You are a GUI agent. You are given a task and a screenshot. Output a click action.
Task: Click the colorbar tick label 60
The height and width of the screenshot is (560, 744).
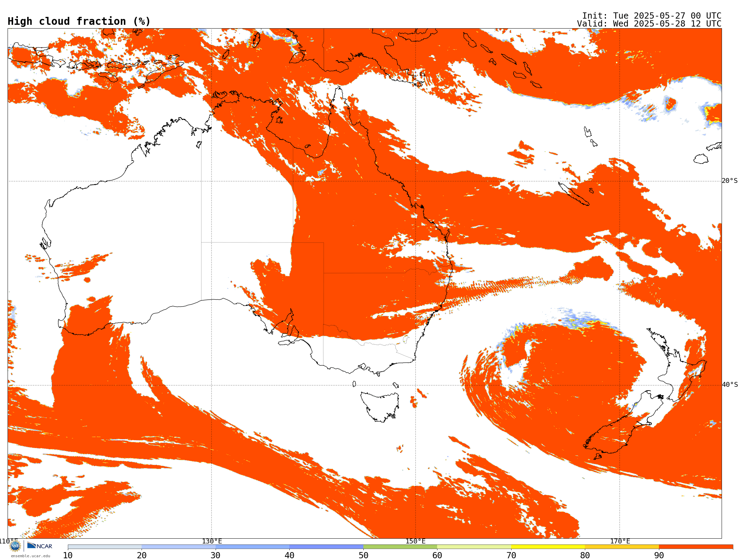[x=437, y=556]
